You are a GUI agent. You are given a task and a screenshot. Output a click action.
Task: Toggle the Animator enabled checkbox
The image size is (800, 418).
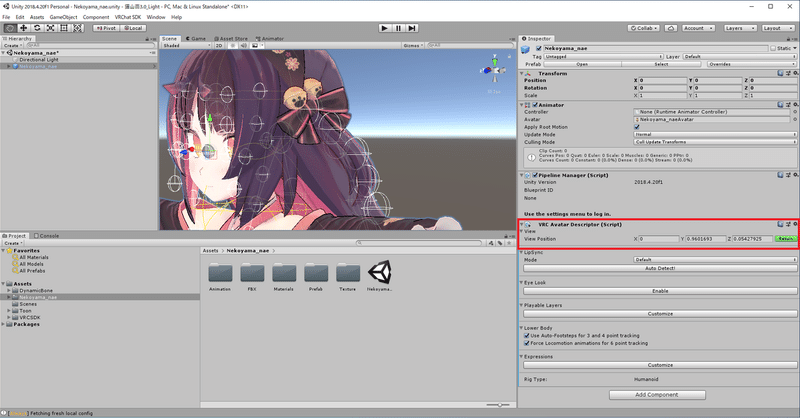(535, 105)
